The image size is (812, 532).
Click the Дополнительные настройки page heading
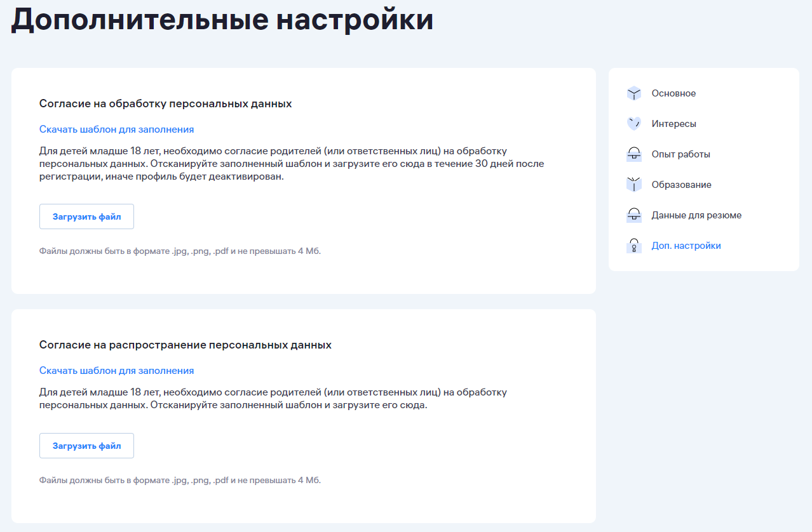tap(222, 19)
